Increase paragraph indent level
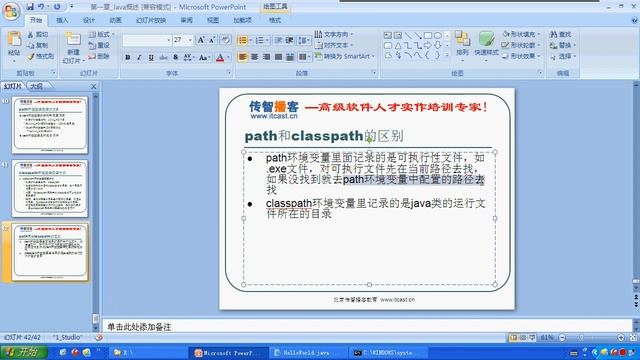The image size is (640, 360). coord(289,40)
